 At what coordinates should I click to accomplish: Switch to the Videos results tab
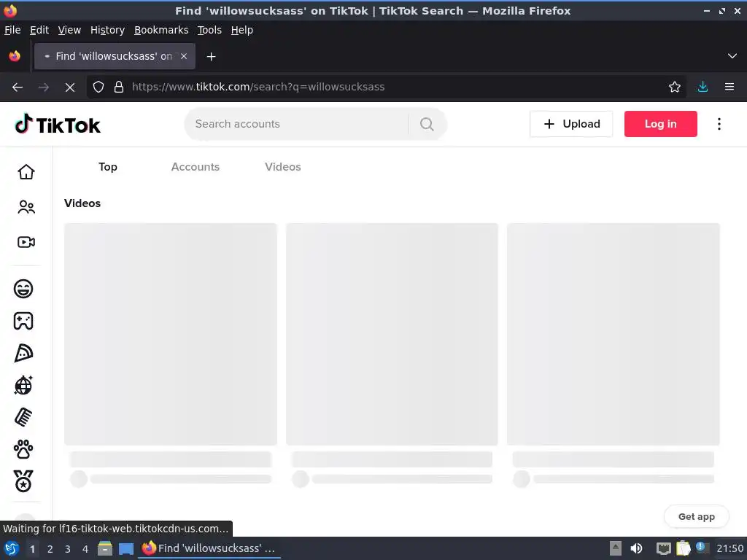point(283,167)
